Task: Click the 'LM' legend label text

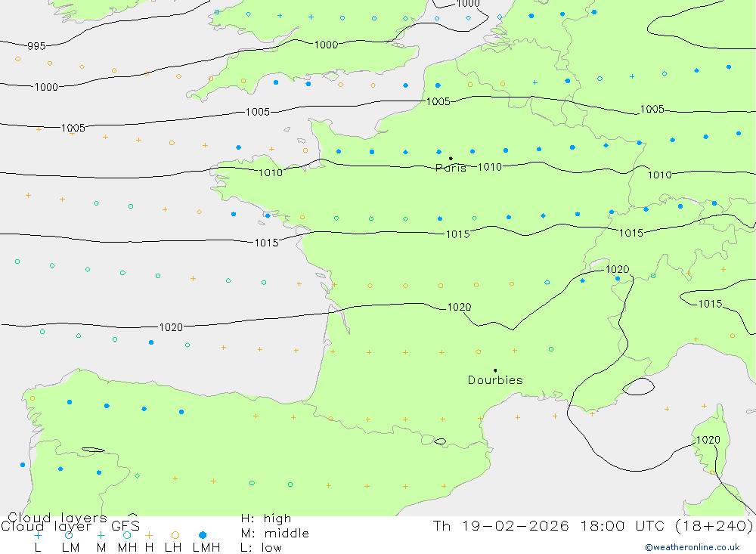Action: [71, 548]
